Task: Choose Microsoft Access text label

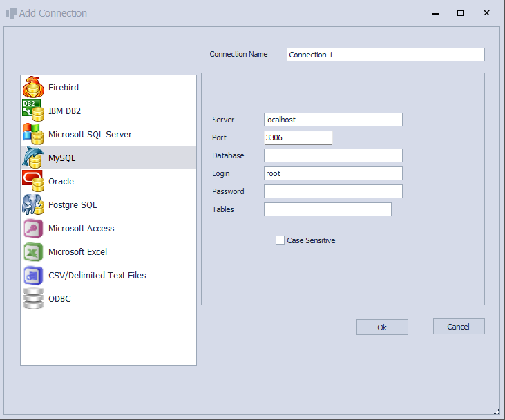Action: click(81, 229)
